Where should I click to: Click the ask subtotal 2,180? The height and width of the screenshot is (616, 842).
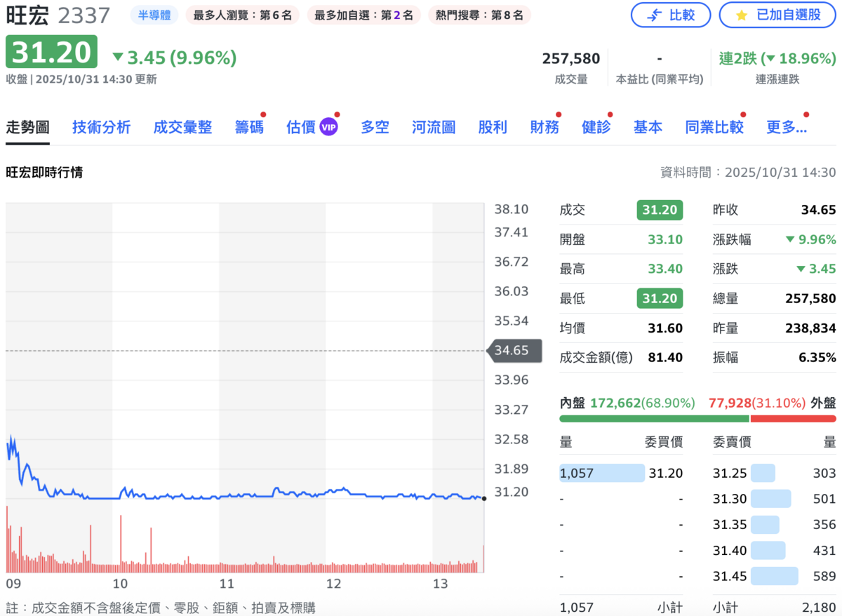[819, 607]
